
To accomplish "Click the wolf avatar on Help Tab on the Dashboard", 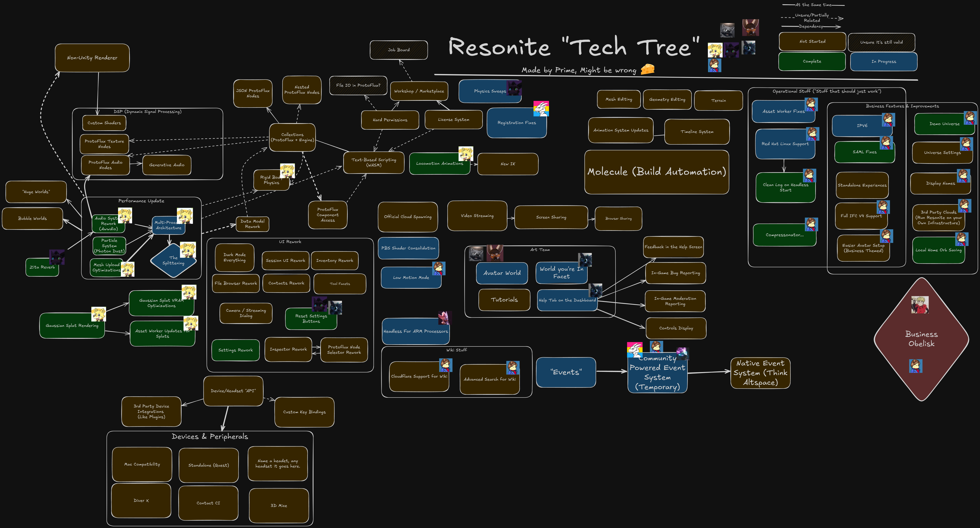I will (x=595, y=290).
